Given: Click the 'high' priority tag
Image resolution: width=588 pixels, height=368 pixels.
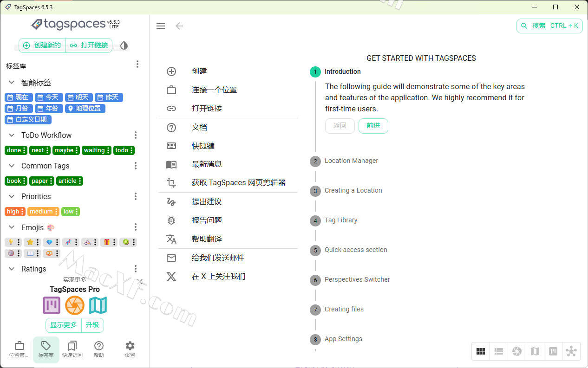Looking at the screenshot, I should point(15,212).
